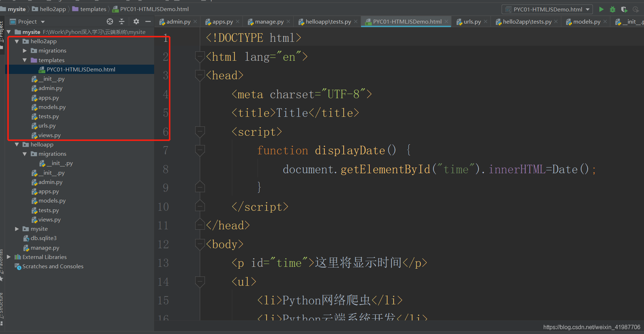Collapse the helloapp folder arrow
644x334 pixels.
(x=17, y=145)
